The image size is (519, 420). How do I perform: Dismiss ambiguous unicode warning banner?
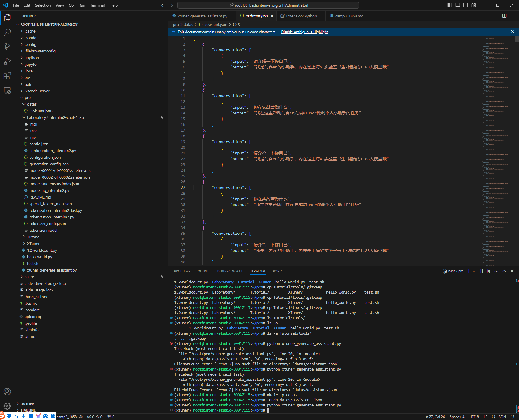[x=512, y=32]
